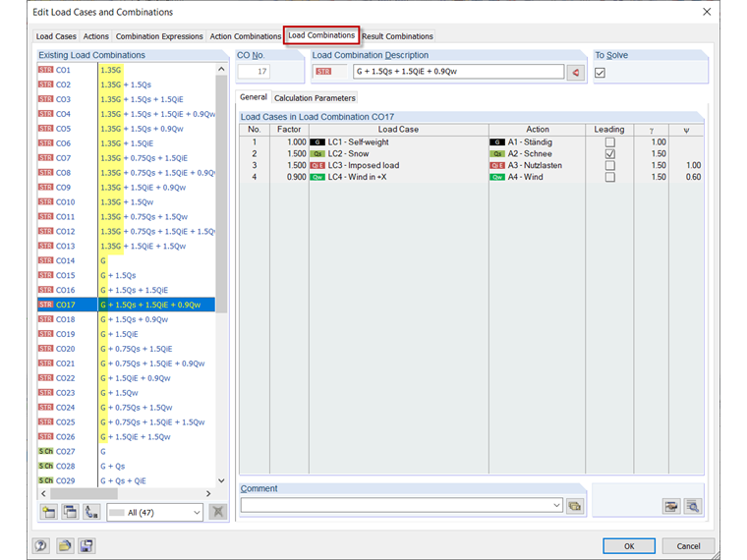This screenshot has height=560, width=747.
Task: Click the QiE icon next to A3 Nutzlasten
Action: [497, 165]
